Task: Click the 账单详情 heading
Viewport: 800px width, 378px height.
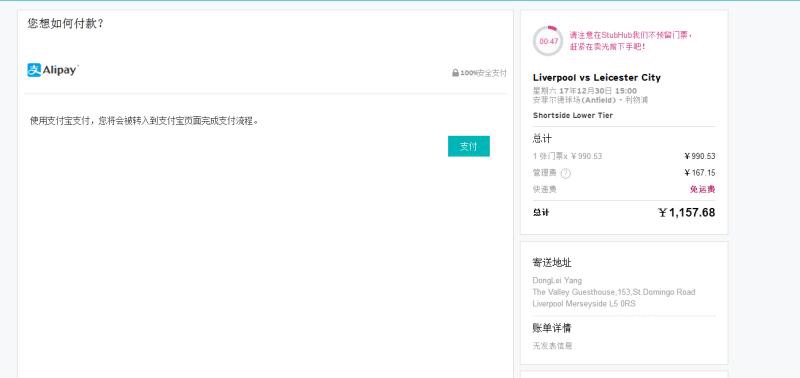Action: coord(552,328)
